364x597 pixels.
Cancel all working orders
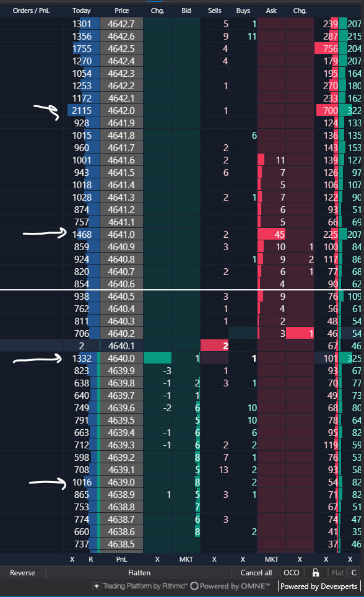[x=256, y=573]
